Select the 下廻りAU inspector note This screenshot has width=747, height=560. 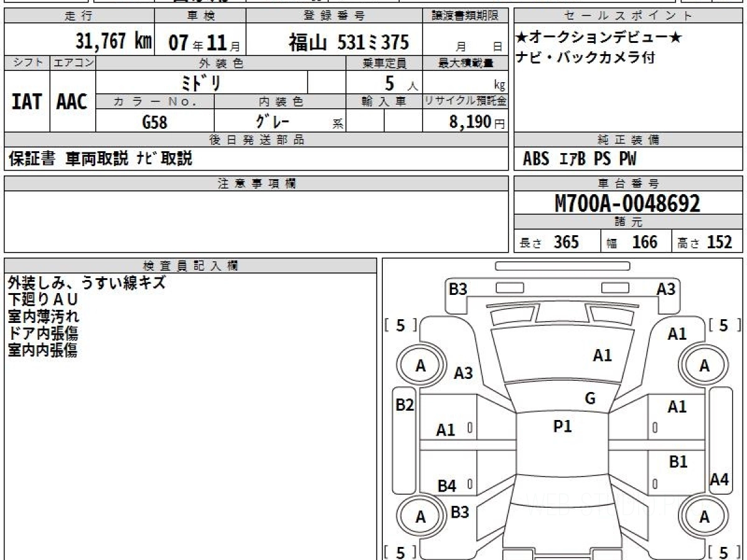[43, 299]
